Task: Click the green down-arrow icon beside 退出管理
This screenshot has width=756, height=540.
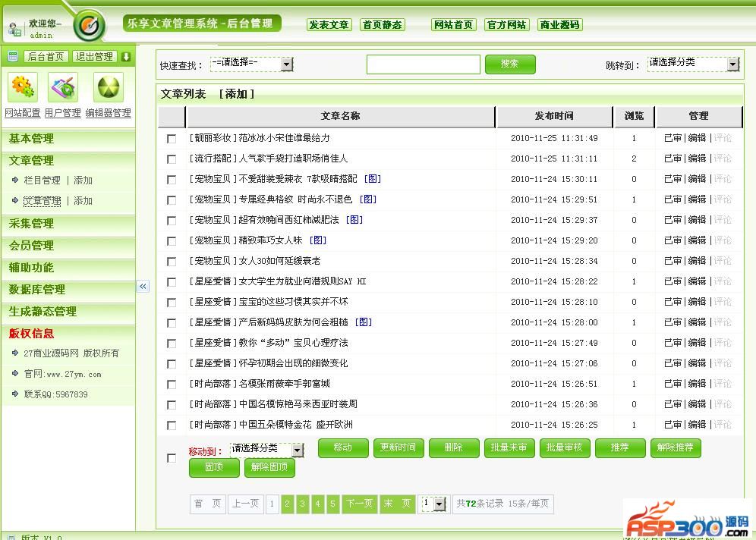Action: (x=126, y=57)
